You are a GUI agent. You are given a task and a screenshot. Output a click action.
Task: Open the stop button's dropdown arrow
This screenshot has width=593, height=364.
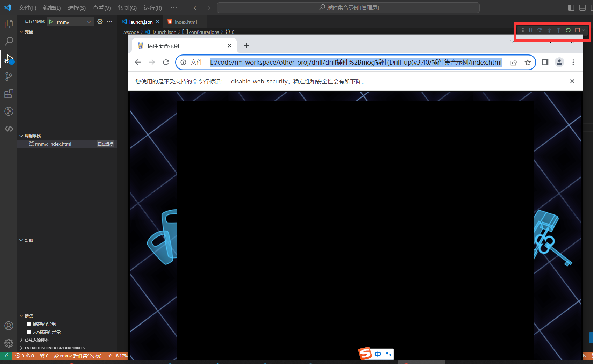coord(584,30)
